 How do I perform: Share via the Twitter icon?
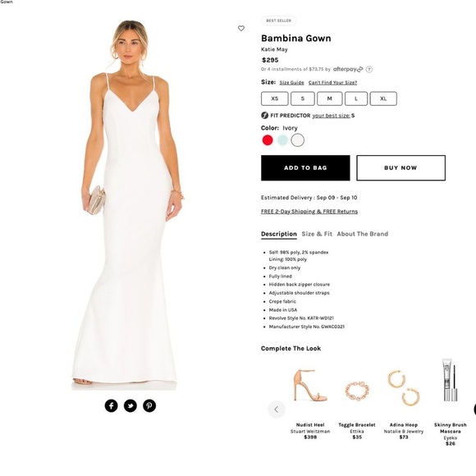click(130, 405)
